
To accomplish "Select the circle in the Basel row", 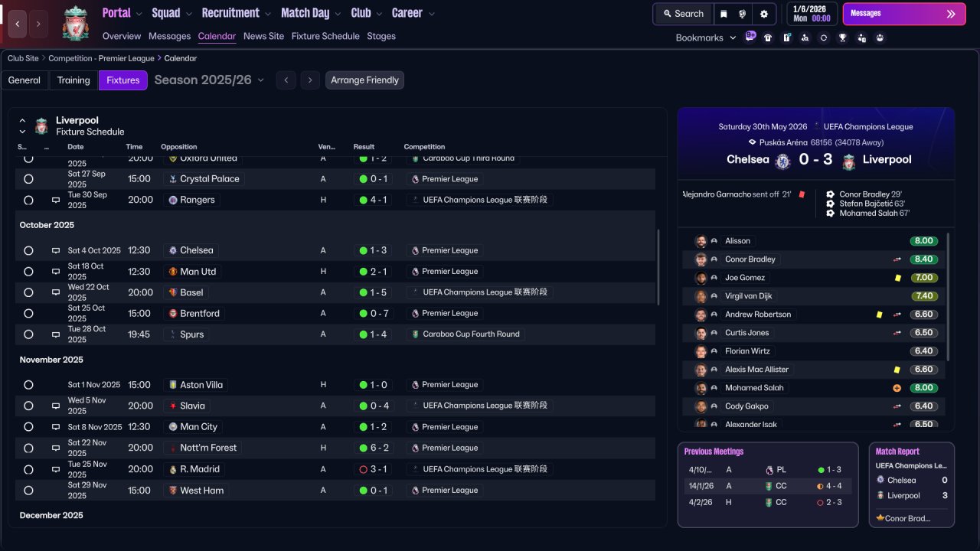I will [28, 292].
